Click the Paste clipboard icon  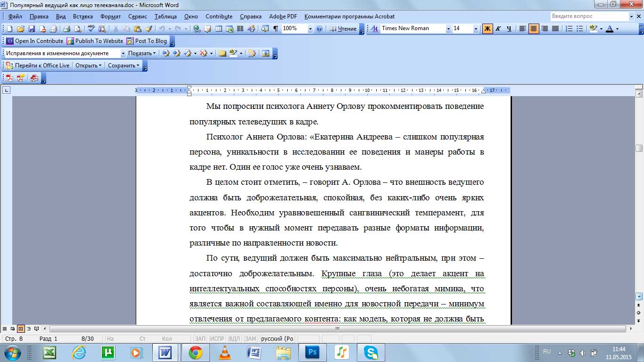(137, 29)
